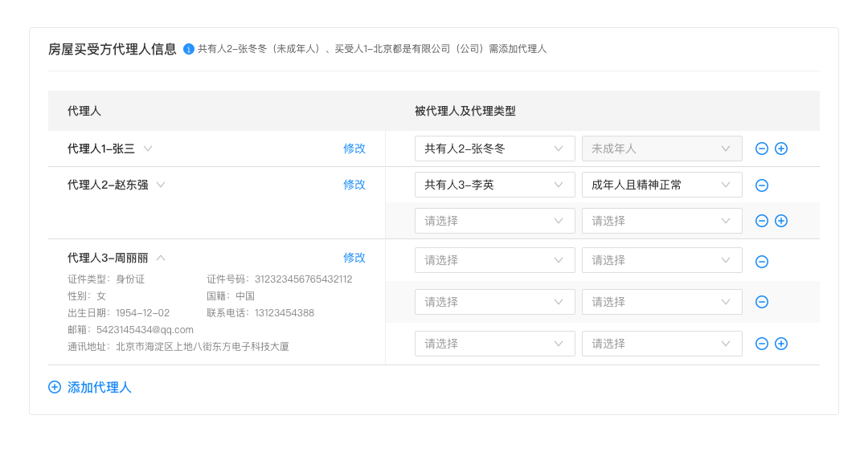Expand details for 代理人1-张三
The width and height of the screenshot is (868, 452).
[148, 149]
